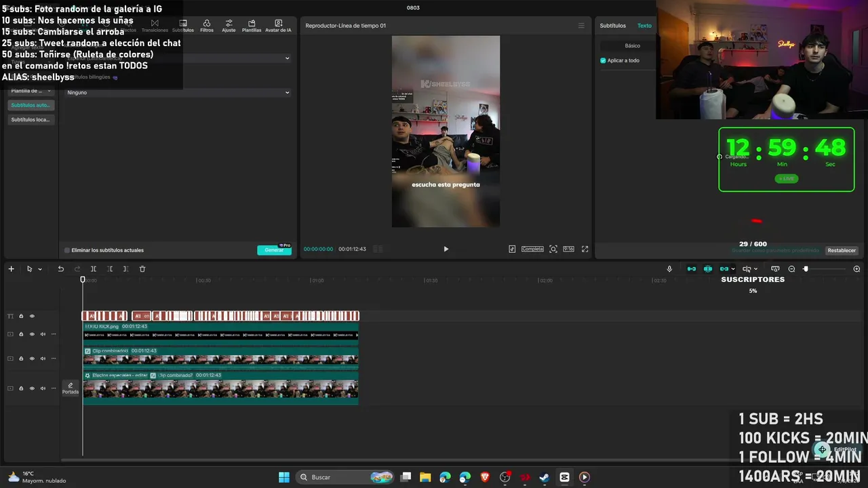Add a new track with plus icon

click(x=11, y=269)
